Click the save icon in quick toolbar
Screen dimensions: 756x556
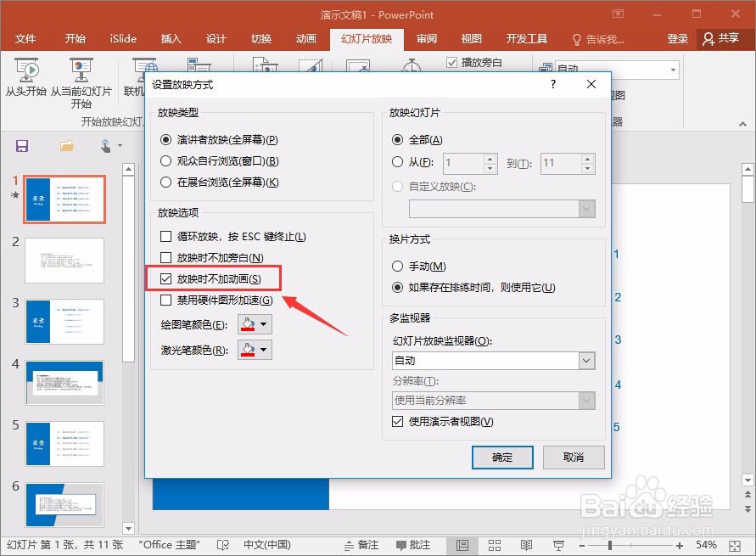(x=22, y=146)
